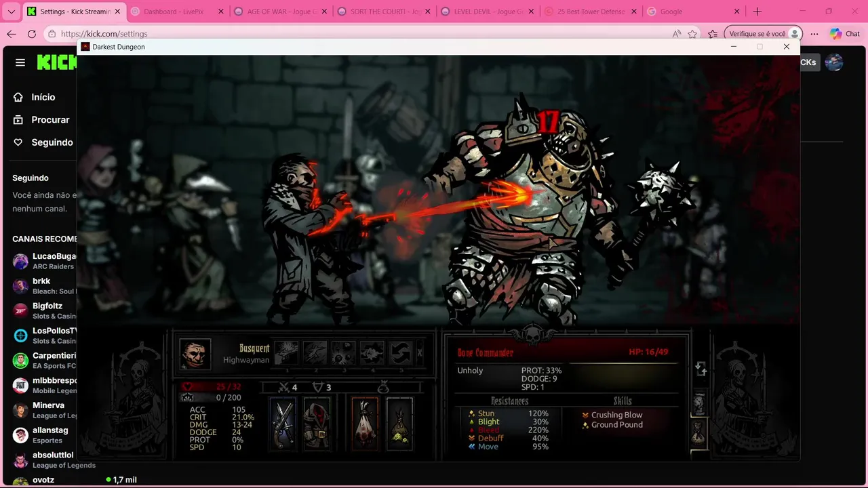Open a new browser tab with plus
Screen dimensions: 868x488
757,12
